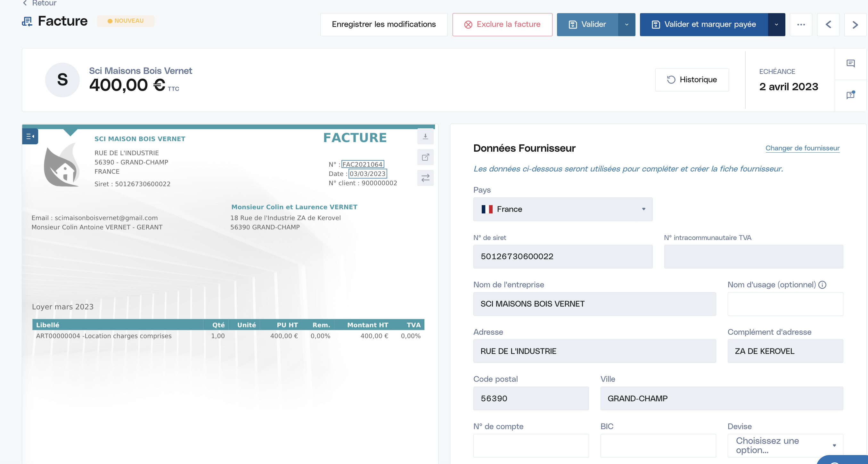Open invoice in new window icon

click(425, 157)
